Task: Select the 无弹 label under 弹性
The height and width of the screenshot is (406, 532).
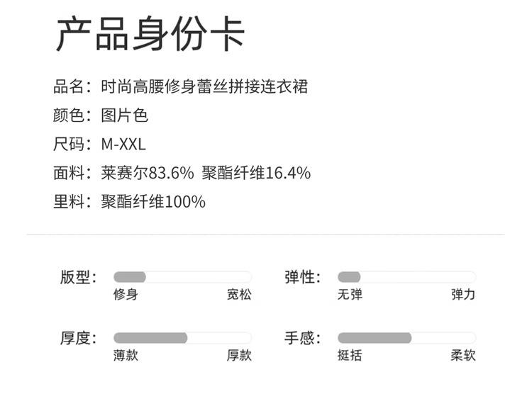Action: point(350,294)
